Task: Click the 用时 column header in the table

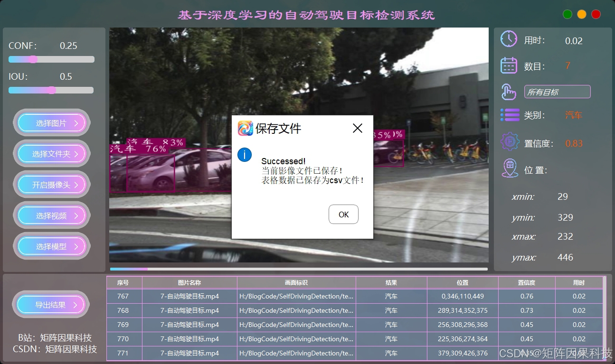Action: pyautogui.click(x=579, y=282)
